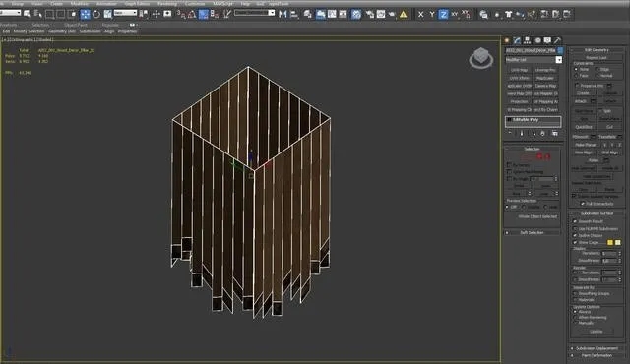Open the reference coordinate system dropdown
Screen dimensions: 630x364
tap(125, 13)
